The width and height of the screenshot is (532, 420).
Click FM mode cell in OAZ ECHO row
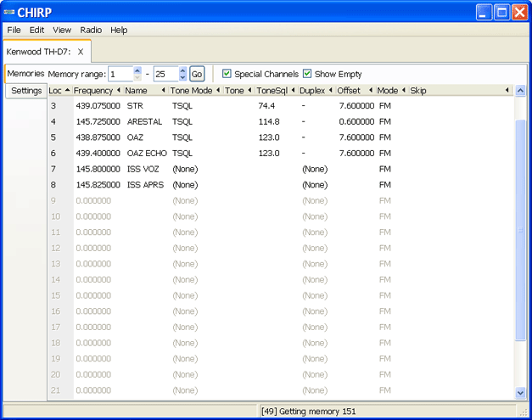point(385,154)
